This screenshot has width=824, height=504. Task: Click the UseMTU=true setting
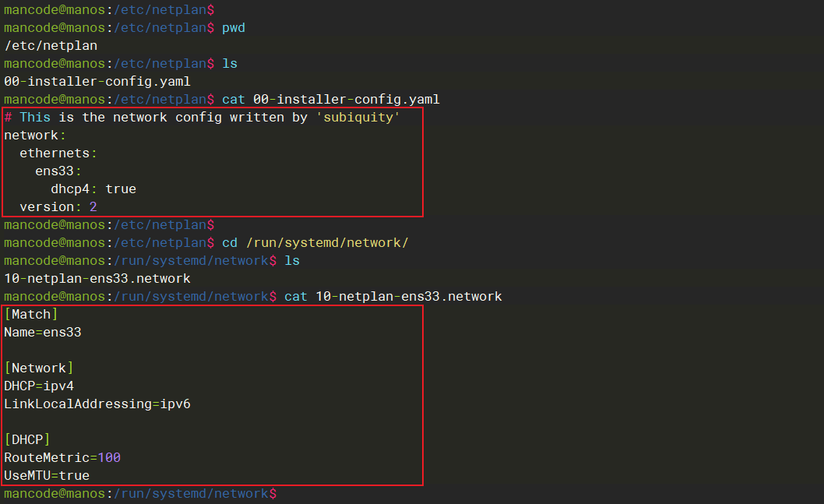pyautogui.click(x=47, y=475)
